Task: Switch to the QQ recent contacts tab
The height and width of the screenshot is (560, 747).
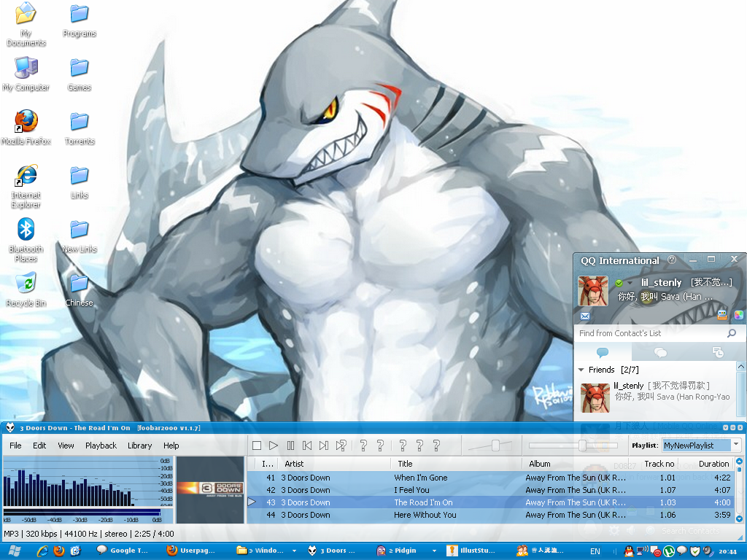Action: click(x=660, y=353)
